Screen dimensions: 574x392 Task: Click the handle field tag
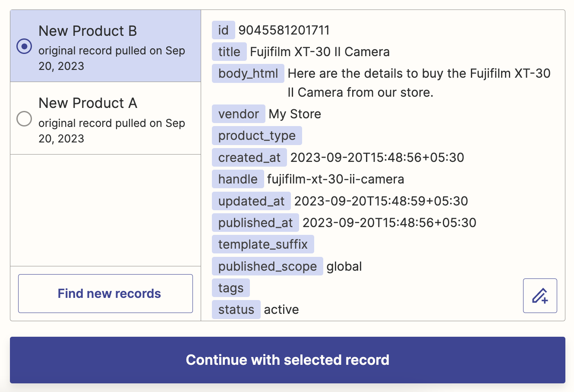237,179
